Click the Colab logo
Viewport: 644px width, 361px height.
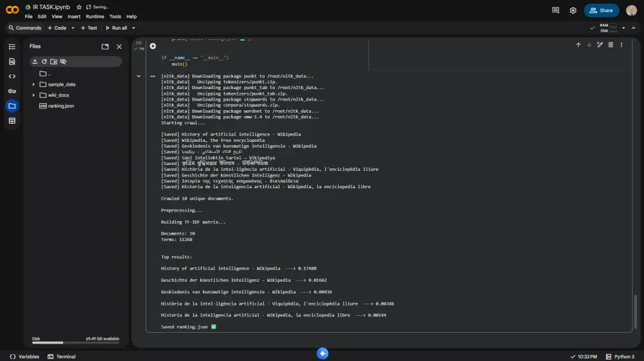pyautogui.click(x=12, y=10)
